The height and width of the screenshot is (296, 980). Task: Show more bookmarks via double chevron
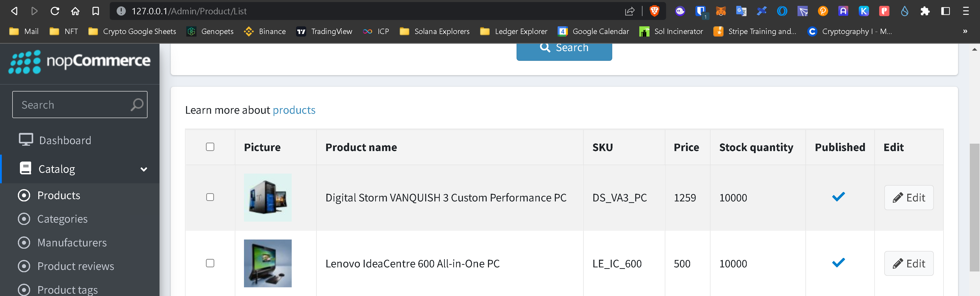pyautogui.click(x=965, y=31)
